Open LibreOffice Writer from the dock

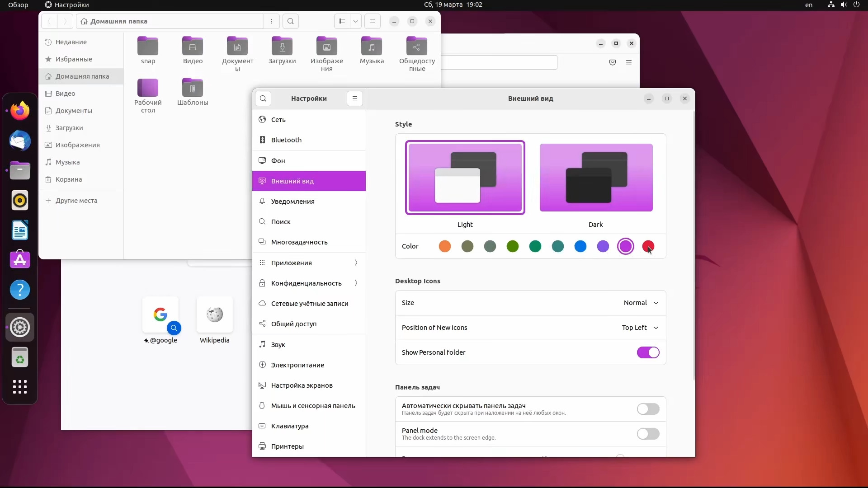[20, 230]
